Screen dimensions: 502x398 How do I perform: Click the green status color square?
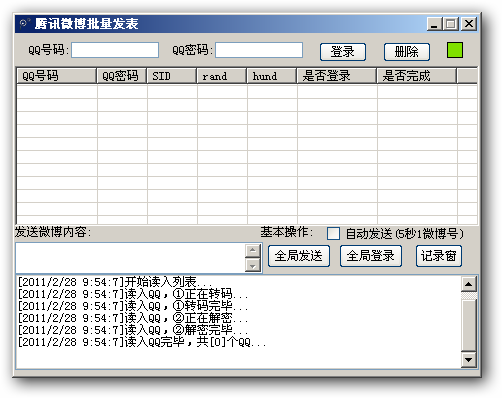pyautogui.click(x=455, y=50)
